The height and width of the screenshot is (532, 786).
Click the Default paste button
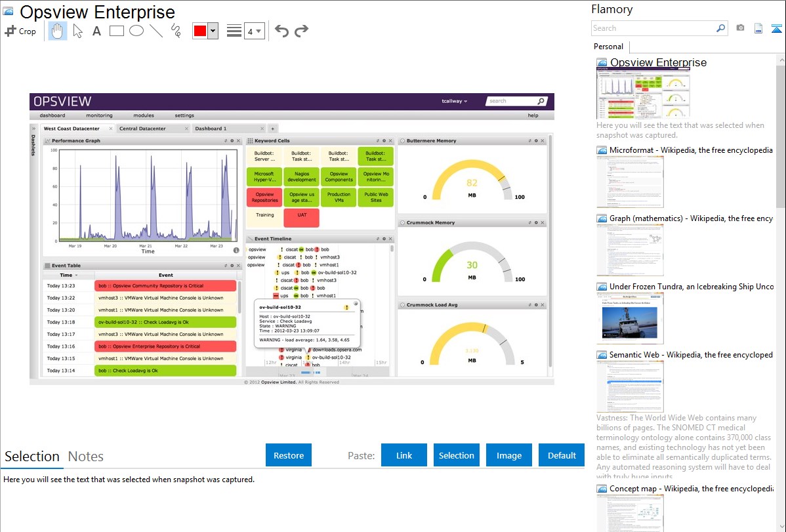coord(562,455)
